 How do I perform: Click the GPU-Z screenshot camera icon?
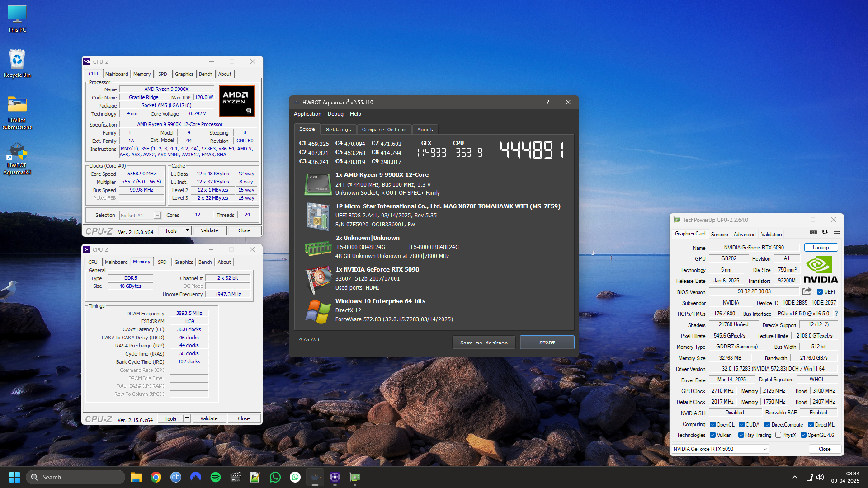pos(813,232)
